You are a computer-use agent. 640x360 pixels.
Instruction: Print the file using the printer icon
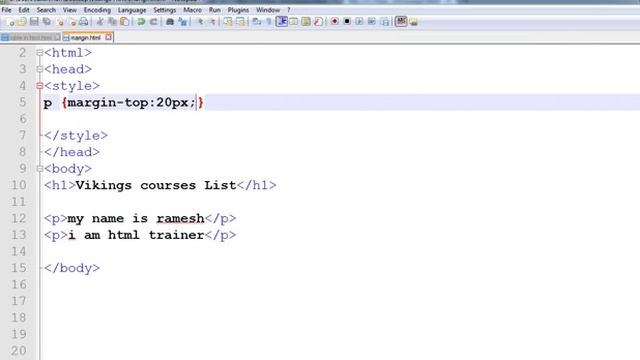(83, 22)
